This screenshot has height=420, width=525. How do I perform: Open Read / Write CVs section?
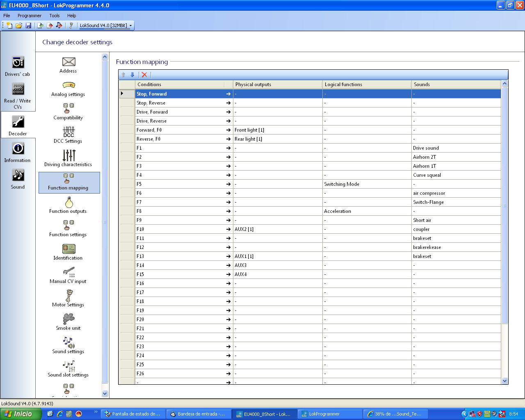coord(18,96)
